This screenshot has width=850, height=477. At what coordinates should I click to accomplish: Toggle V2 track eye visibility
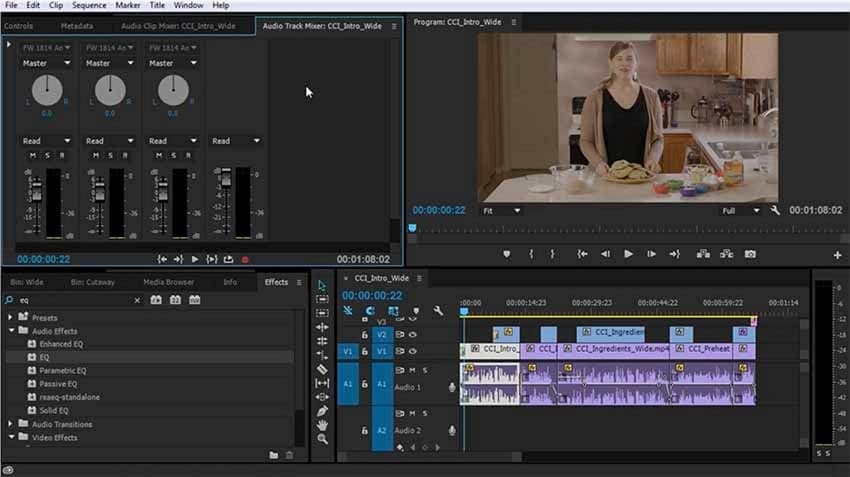pyautogui.click(x=413, y=335)
